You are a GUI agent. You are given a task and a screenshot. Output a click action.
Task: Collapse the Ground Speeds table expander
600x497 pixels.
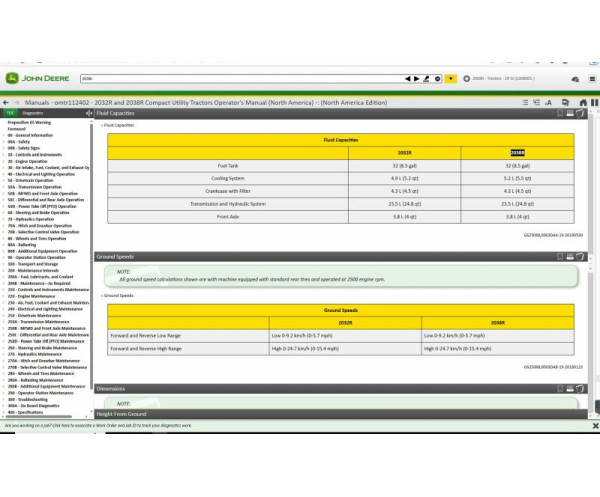[102, 295]
